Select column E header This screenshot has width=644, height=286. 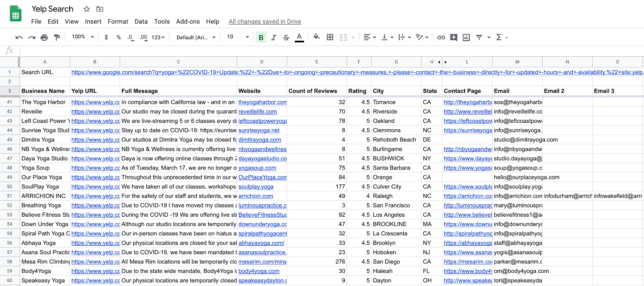[317, 62]
